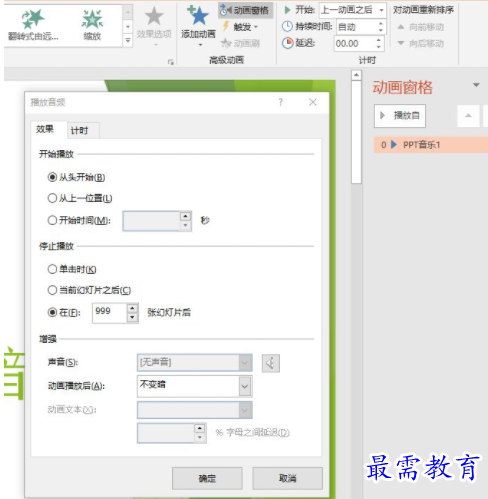The width and height of the screenshot is (488, 499).
Task: Click the 持续时间 duration field
Action: (356, 27)
